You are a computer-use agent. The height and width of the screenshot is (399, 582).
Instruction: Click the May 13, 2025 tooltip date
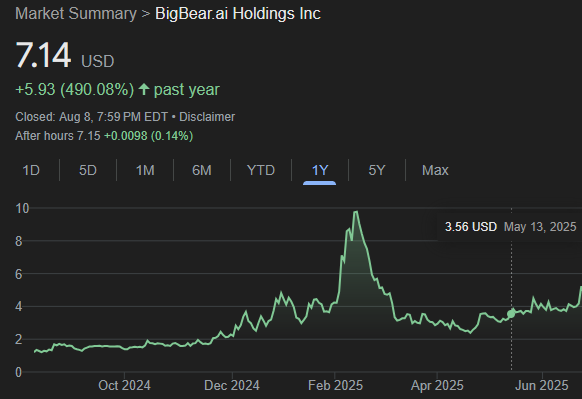pyautogui.click(x=540, y=227)
